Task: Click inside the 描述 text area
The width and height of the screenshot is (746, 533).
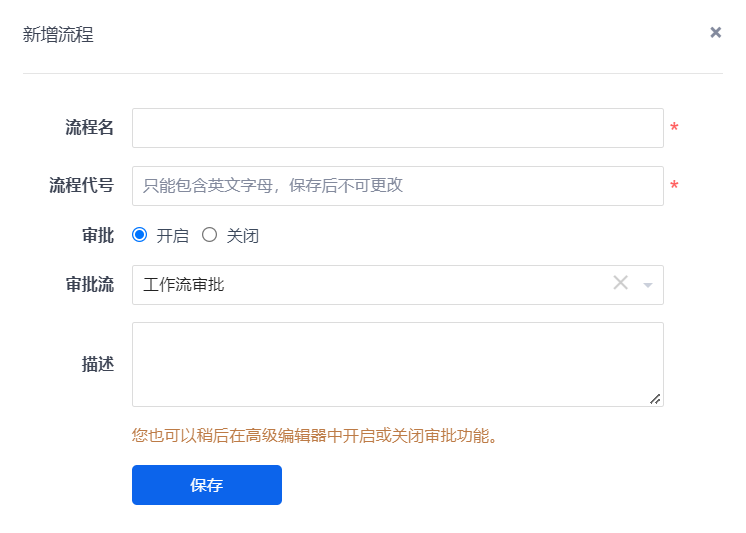Action: click(397, 364)
